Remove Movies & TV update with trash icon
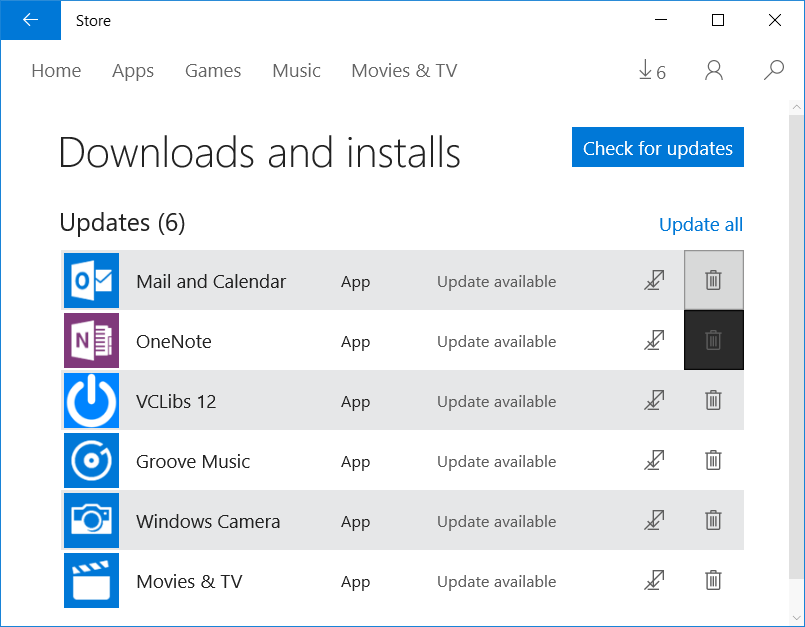 tap(713, 580)
